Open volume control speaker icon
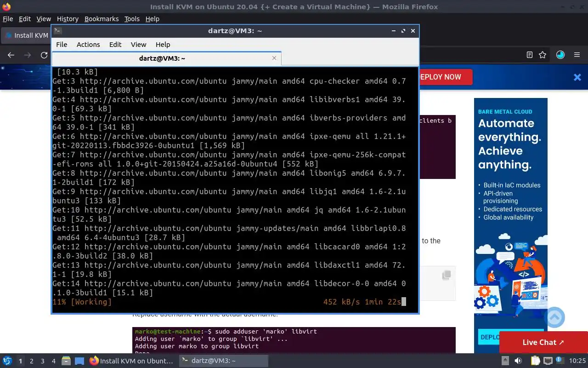 [518, 361]
